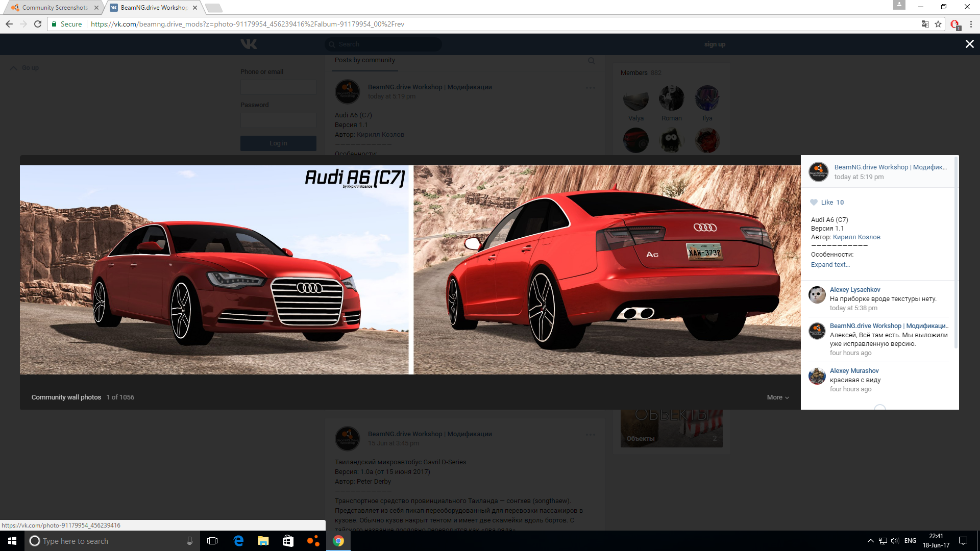Click the Go up button
The width and height of the screenshot is (980, 551).
pyautogui.click(x=24, y=68)
